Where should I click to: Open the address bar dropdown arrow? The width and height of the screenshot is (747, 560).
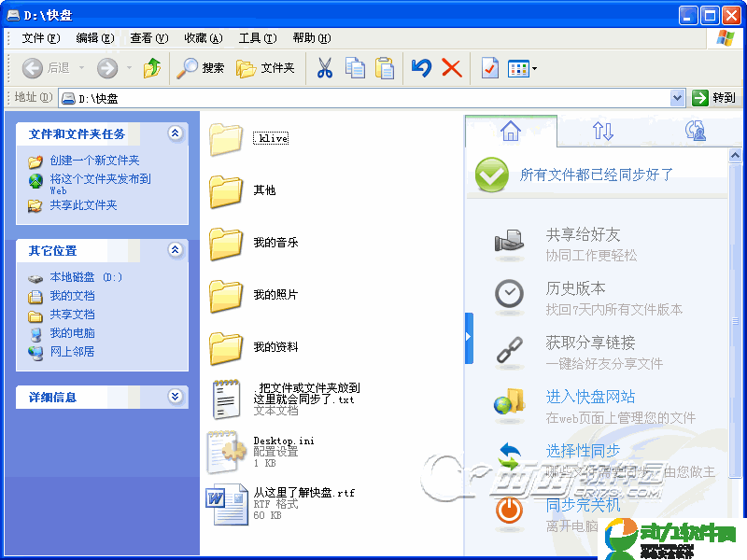[678, 97]
